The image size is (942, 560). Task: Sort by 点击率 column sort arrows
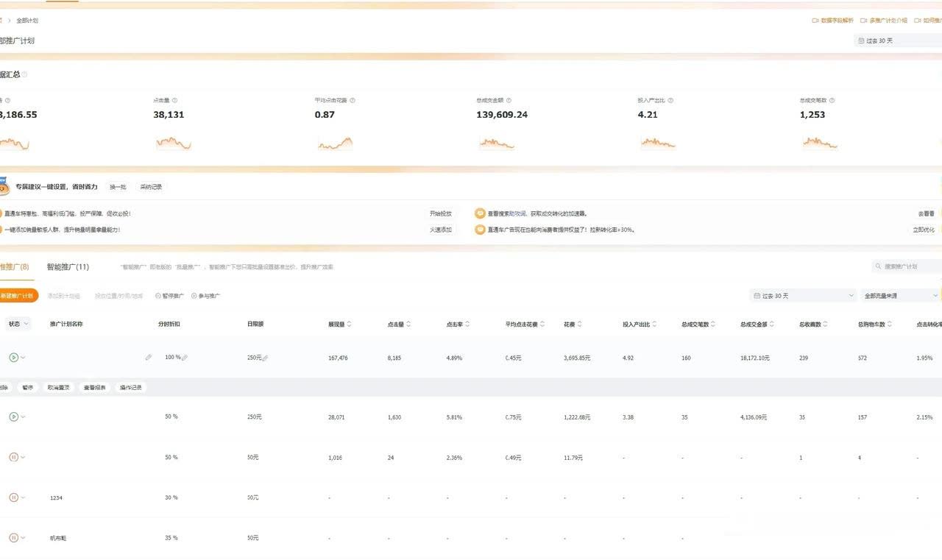pyautogui.click(x=467, y=324)
